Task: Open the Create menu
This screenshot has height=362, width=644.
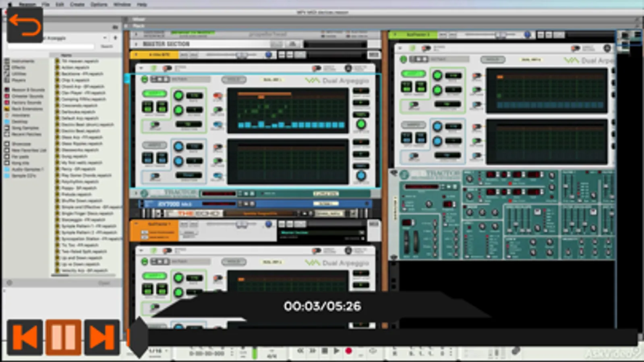Action: [77, 4]
